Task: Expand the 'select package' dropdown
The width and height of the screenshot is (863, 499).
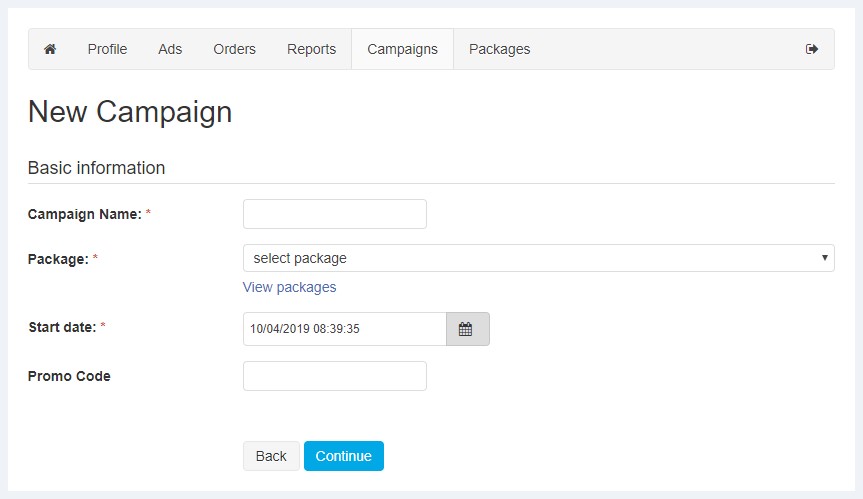Action: [538, 258]
